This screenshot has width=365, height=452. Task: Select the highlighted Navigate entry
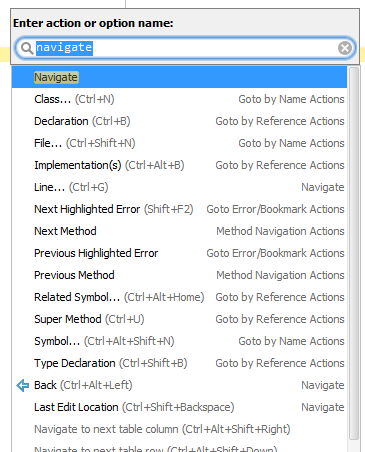(179, 77)
